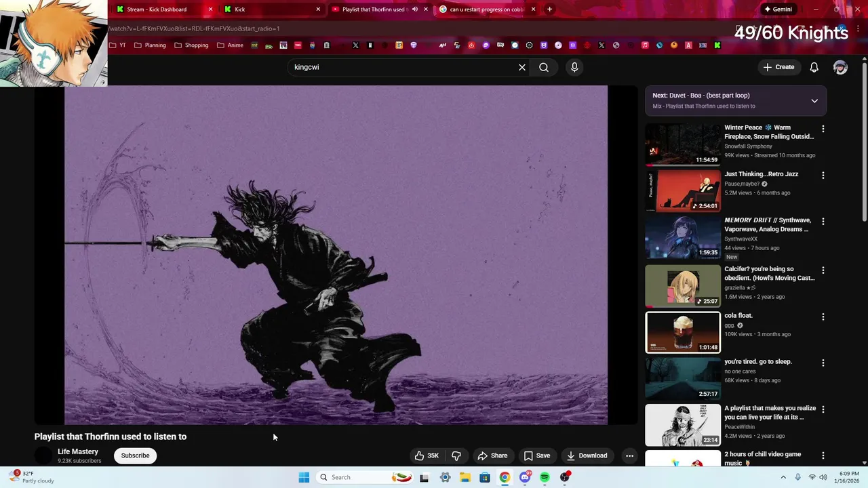
Task: Open options for Winter Peace video
Action: tap(823, 129)
